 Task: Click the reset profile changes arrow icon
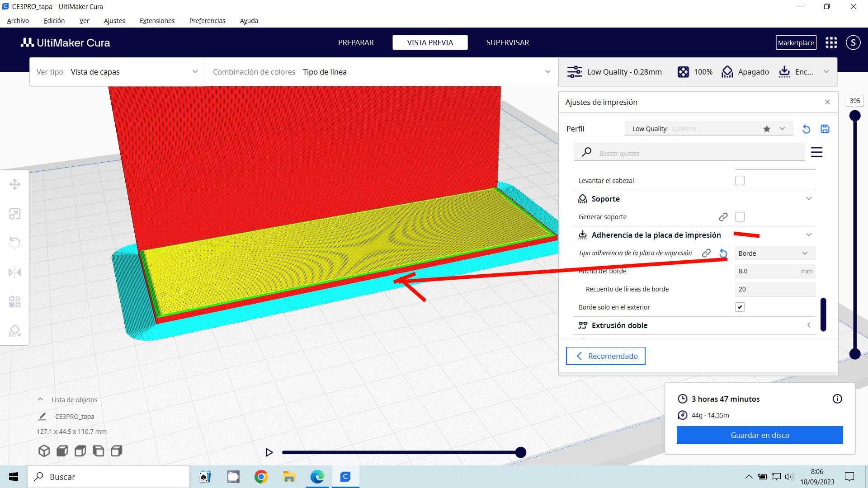(806, 129)
